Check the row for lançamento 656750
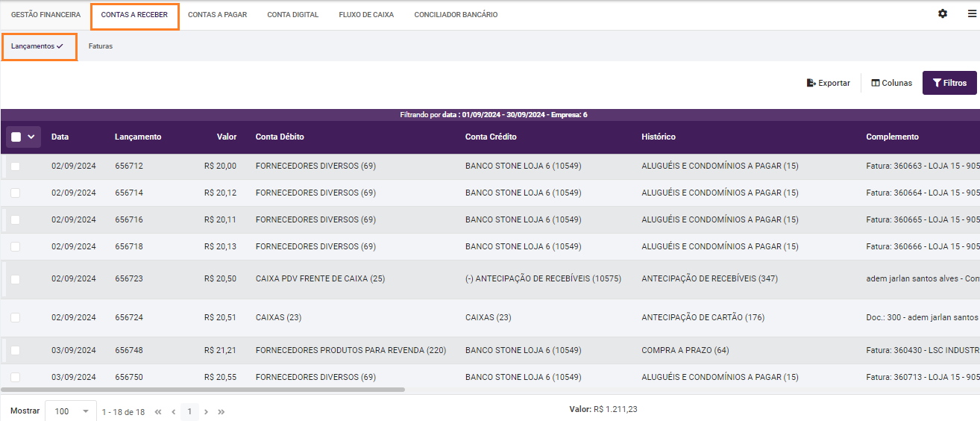 coord(16,378)
